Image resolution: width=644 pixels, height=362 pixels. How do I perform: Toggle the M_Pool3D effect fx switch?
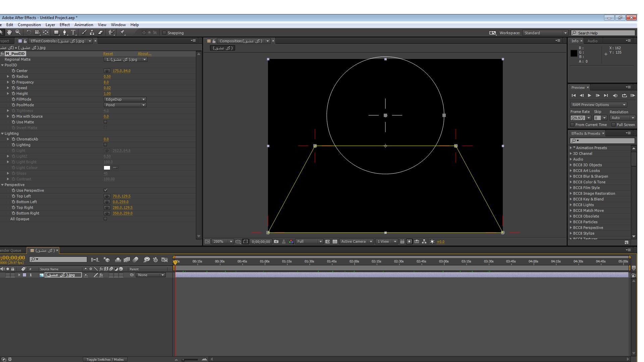pyautogui.click(x=2, y=54)
